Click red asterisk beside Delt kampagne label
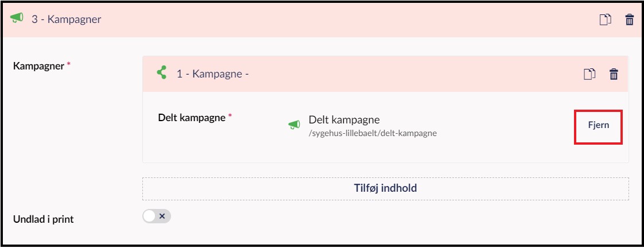This screenshot has width=644, height=248. [x=230, y=117]
